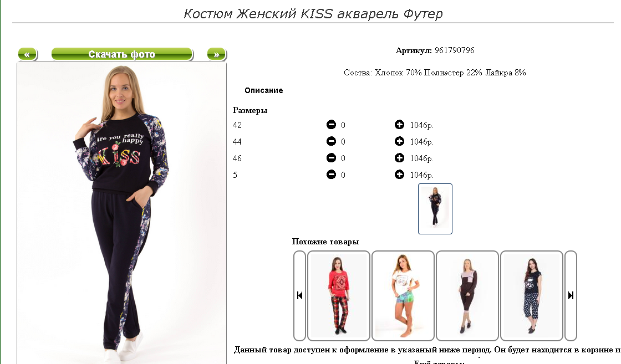Select the small product thumbnail below sizes
The height and width of the screenshot is (364, 621).
click(x=435, y=209)
